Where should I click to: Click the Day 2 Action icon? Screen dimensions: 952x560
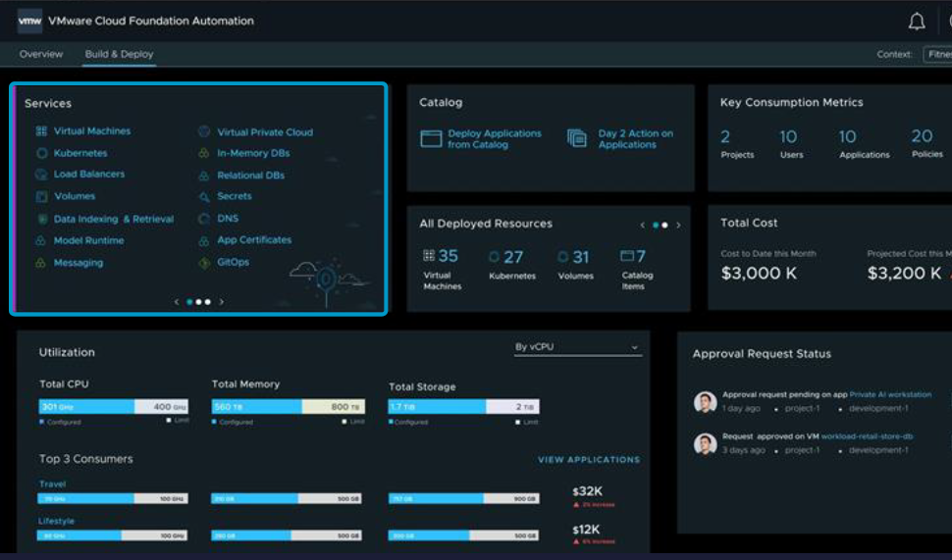[x=577, y=138]
